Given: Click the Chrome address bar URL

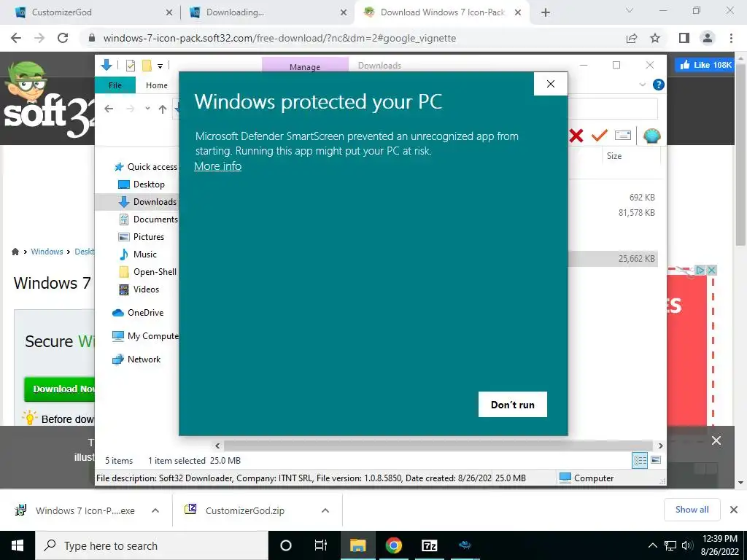Looking at the screenshot, I should click(279, 38).
